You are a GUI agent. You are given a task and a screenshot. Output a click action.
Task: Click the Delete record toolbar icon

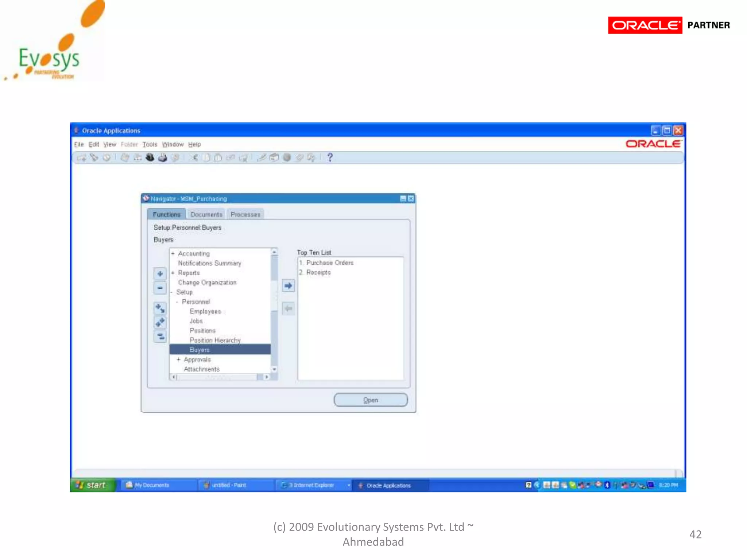243,157
